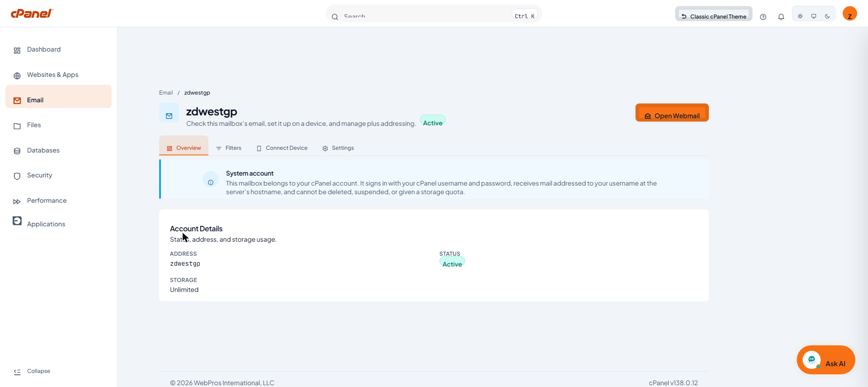Click the Account Details heading
Screen dimensions: 868x387
196,229
